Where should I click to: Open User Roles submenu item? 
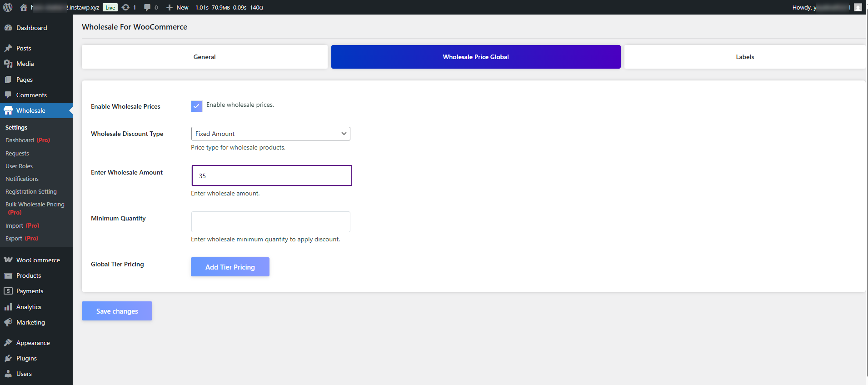[x=19, y=166]
